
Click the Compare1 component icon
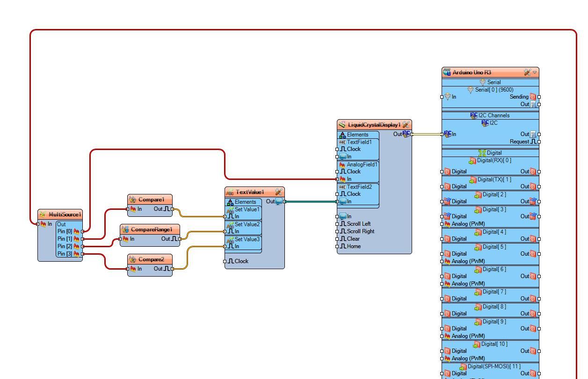[132, 200]
